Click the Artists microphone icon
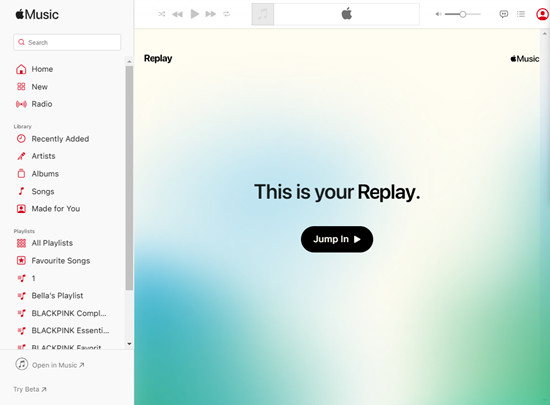The width and height of the screenshot is (550, 405). click(x=21, y=156)
